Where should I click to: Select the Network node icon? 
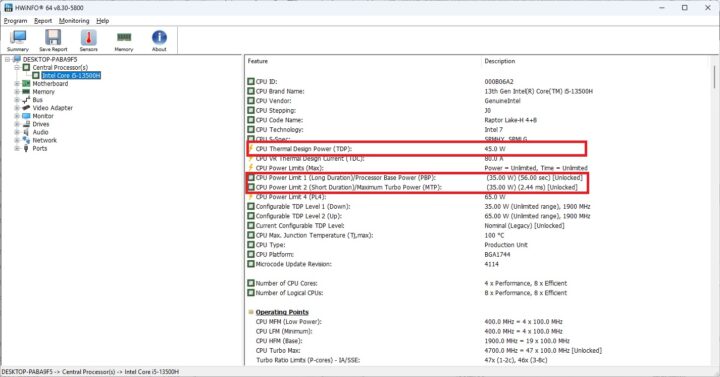(x=26, y=140)
